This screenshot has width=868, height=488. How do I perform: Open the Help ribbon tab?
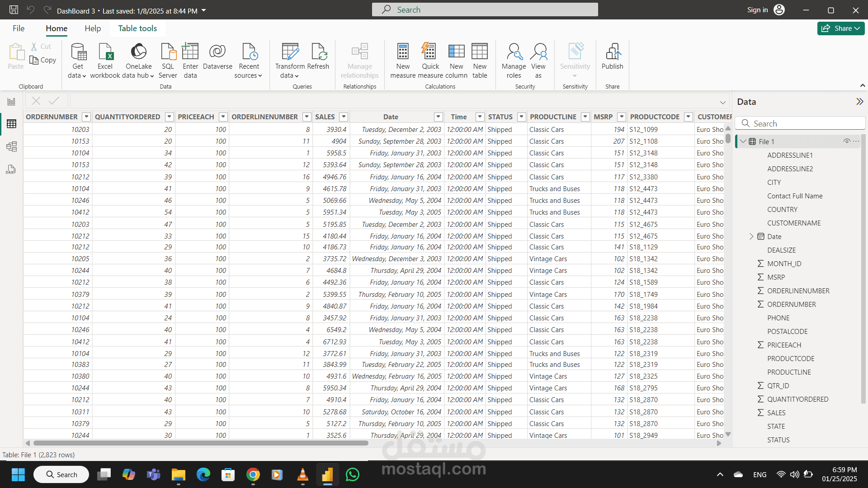[x=93, y=28]
